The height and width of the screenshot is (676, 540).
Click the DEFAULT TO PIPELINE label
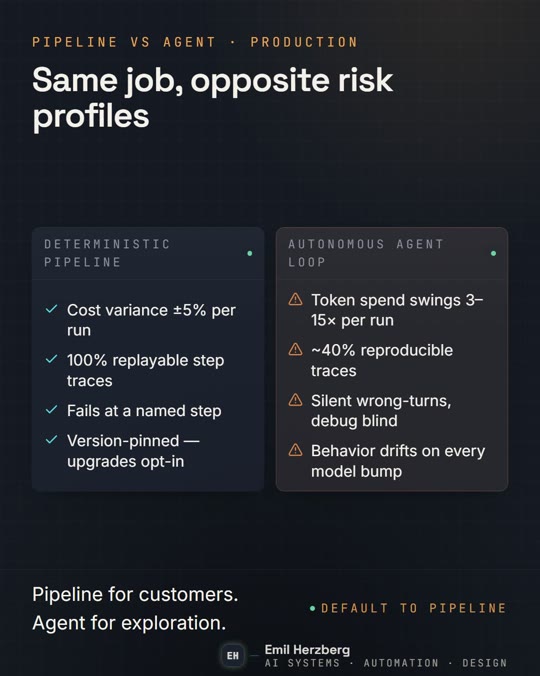click(x=413, y=608)
